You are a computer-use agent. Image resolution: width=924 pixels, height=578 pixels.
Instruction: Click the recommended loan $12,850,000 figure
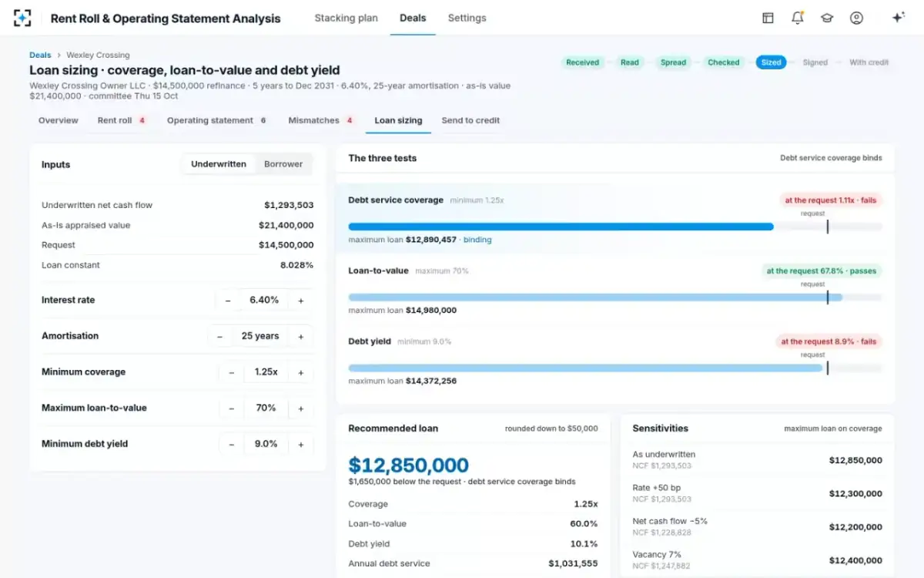tap(408, 465)
